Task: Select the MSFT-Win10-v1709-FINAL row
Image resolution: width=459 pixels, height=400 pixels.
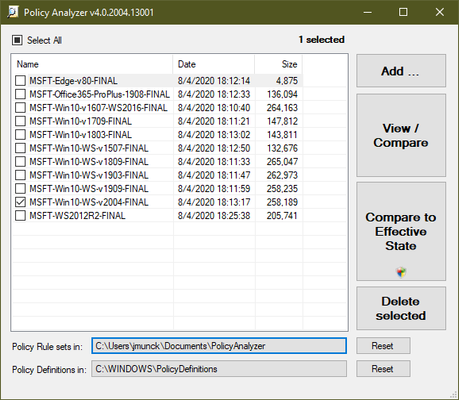Action: (x=157, y=121)
